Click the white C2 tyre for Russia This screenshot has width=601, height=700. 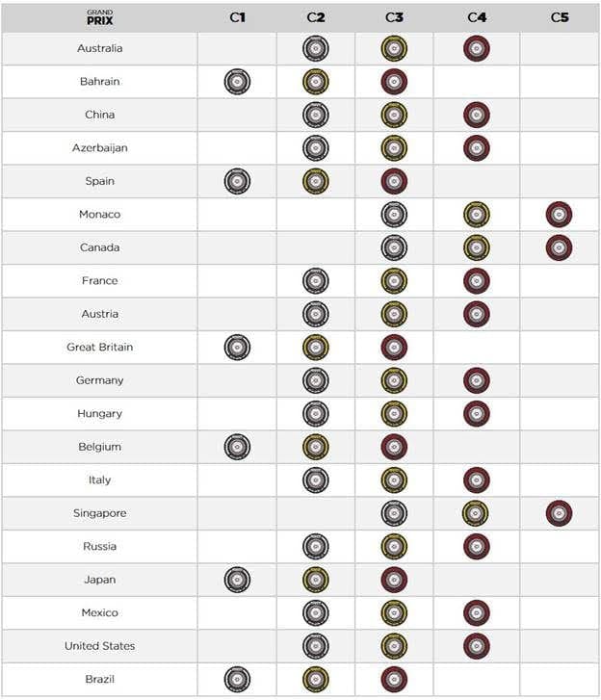316,547
